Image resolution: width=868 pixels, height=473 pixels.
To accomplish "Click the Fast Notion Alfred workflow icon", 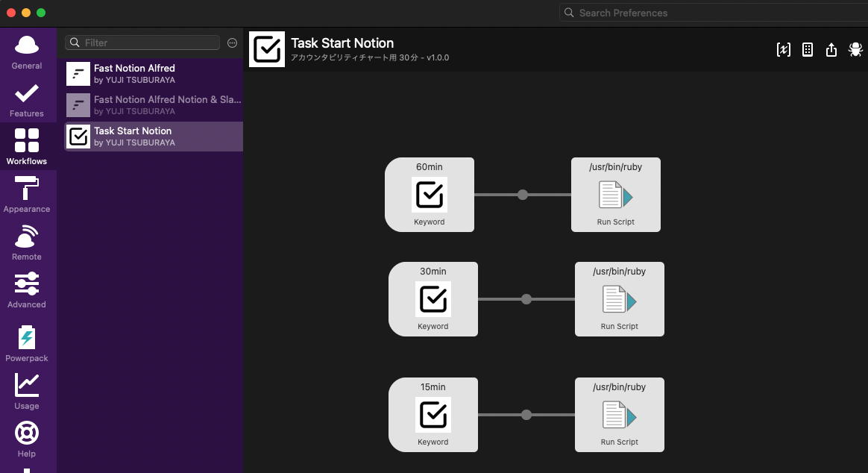I will tap(78, 74).
